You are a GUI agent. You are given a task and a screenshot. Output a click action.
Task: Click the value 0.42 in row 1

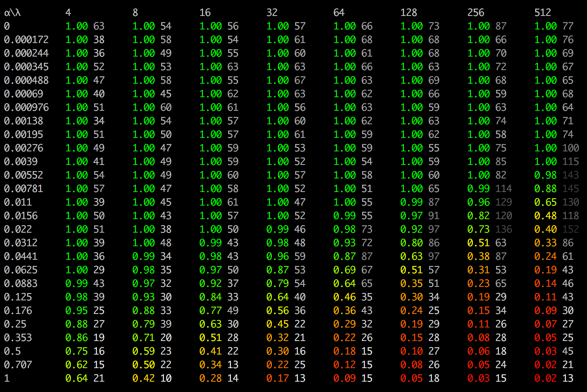144,378
